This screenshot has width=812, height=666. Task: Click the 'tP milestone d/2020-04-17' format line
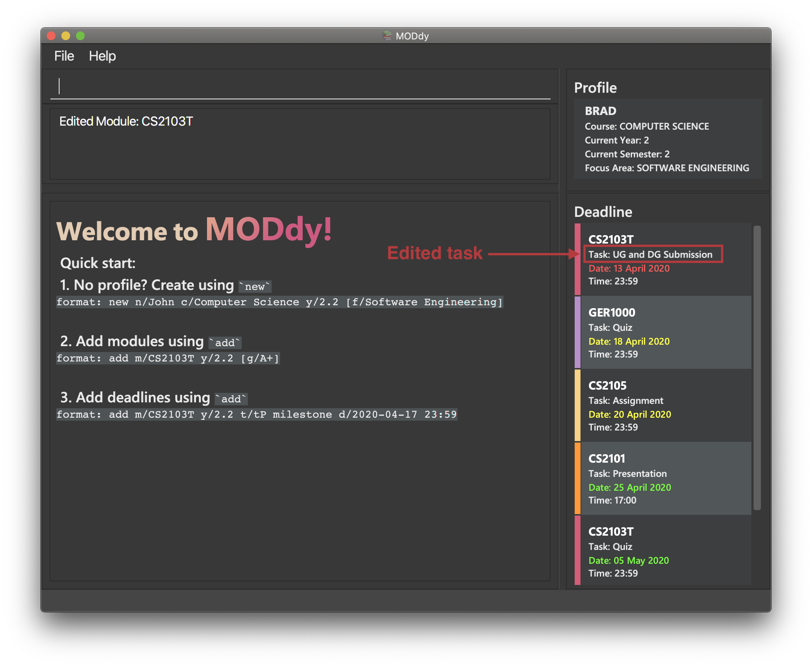pyautogui.click(x=257, y=414)
